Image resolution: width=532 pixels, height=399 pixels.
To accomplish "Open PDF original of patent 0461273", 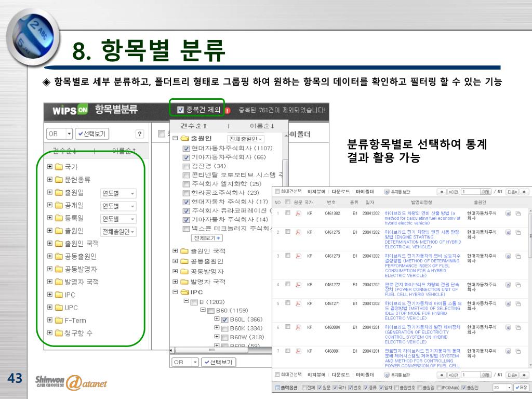I will (x=299, y=256).
